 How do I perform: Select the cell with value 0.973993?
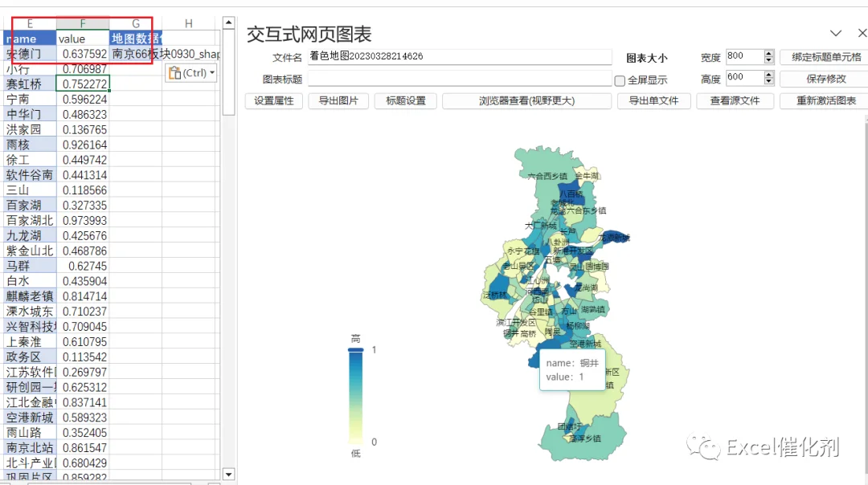83,221
